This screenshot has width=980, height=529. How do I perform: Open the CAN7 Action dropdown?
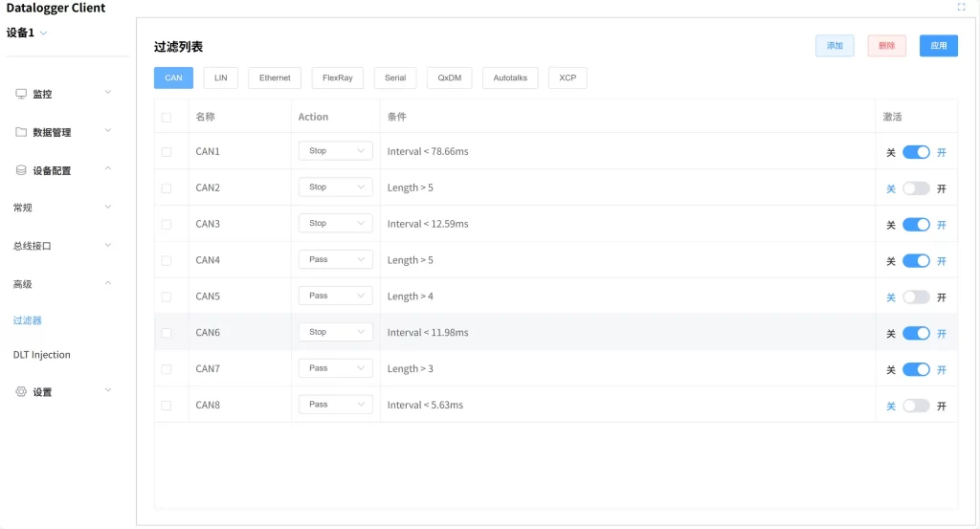point(335,368)
